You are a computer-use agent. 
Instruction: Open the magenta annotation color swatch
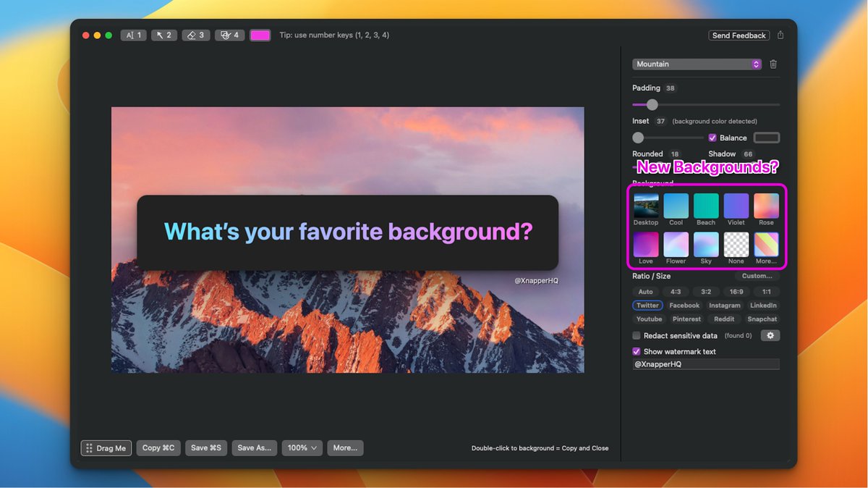[x=260, y=35]
